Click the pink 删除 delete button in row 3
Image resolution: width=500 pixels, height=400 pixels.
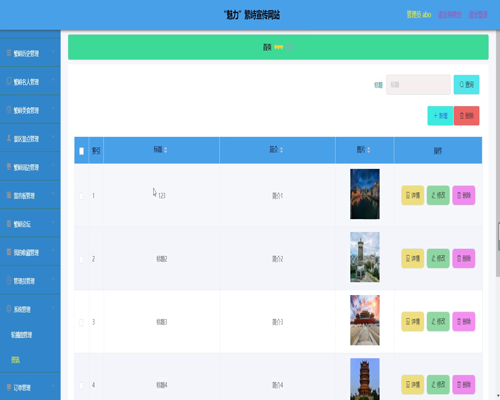464,321
